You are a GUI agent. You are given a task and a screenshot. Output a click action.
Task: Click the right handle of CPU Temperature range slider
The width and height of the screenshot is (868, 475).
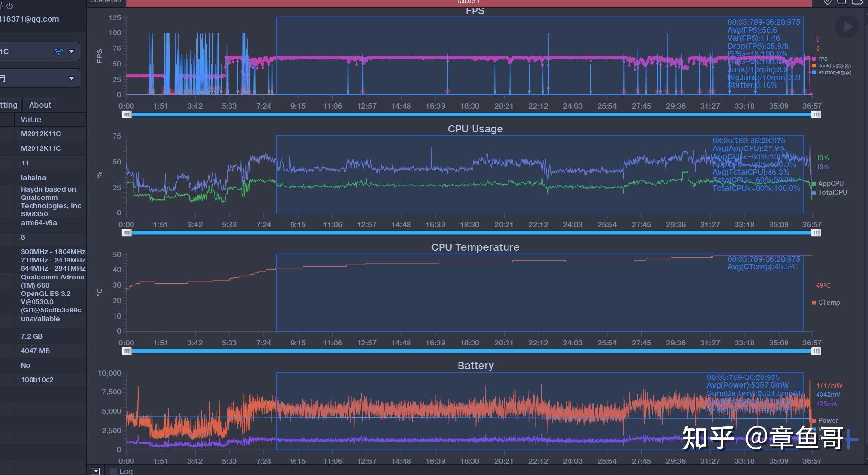[816, 351]
